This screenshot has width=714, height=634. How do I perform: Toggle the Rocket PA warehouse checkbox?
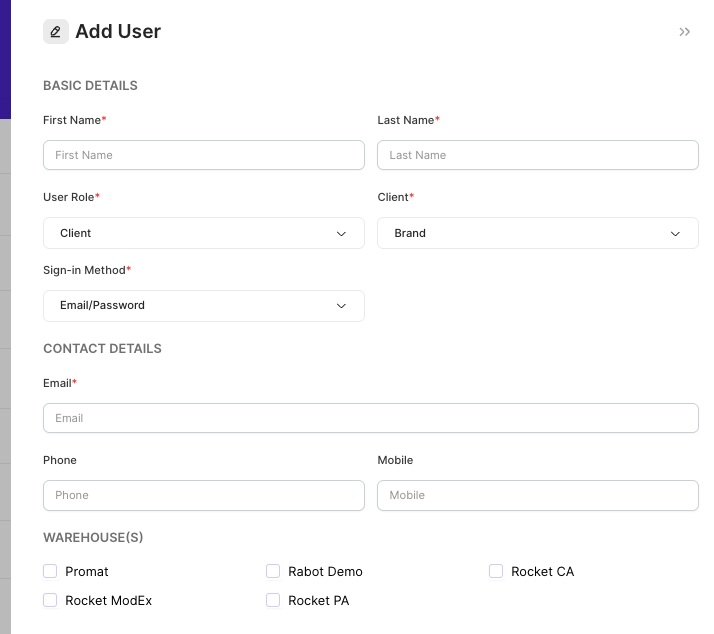(273, 600)
